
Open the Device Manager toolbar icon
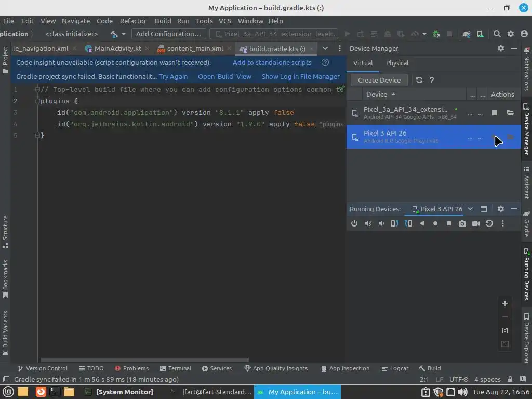coord(480,34)
